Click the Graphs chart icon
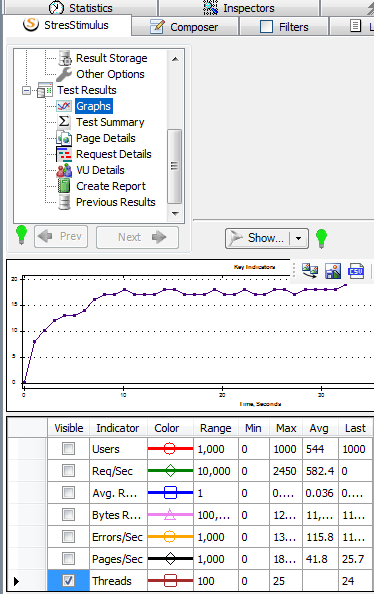Viewport: 374px width, 594px height. tap(64, 106)
